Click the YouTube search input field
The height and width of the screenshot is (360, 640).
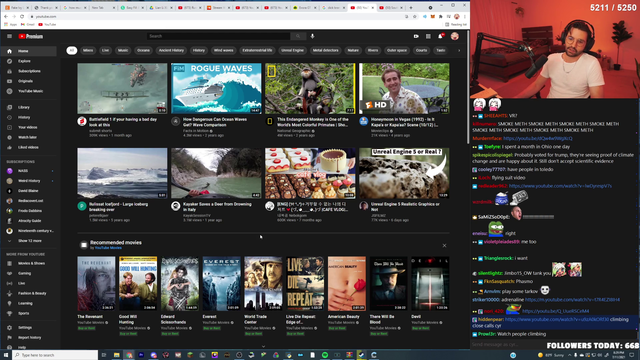click(x=219, y=36)
